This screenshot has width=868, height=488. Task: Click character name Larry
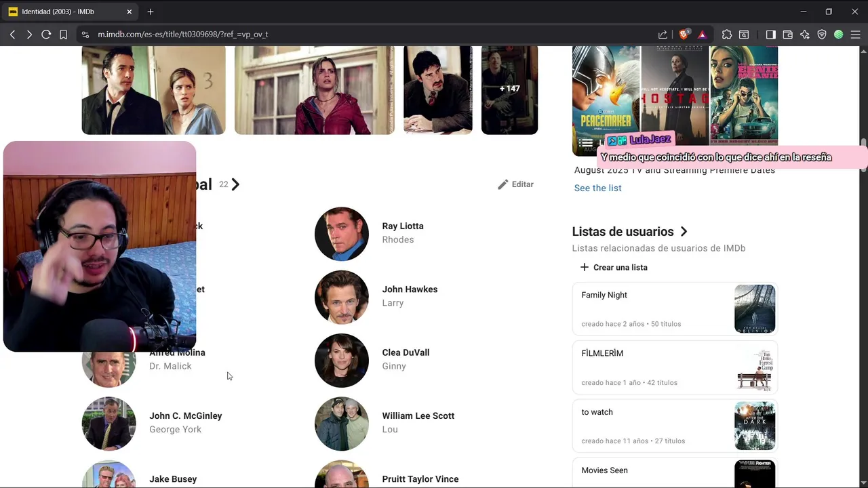point(393,303)
